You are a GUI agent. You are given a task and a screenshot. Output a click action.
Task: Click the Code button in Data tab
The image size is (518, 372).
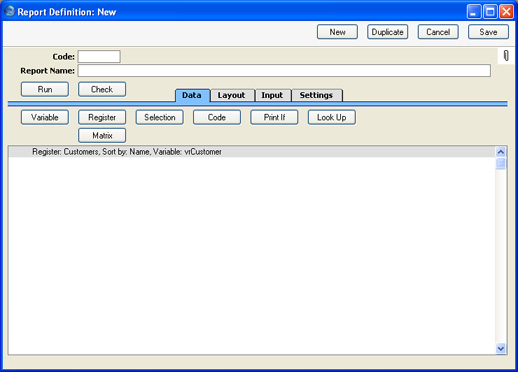(x=217, y=117)
